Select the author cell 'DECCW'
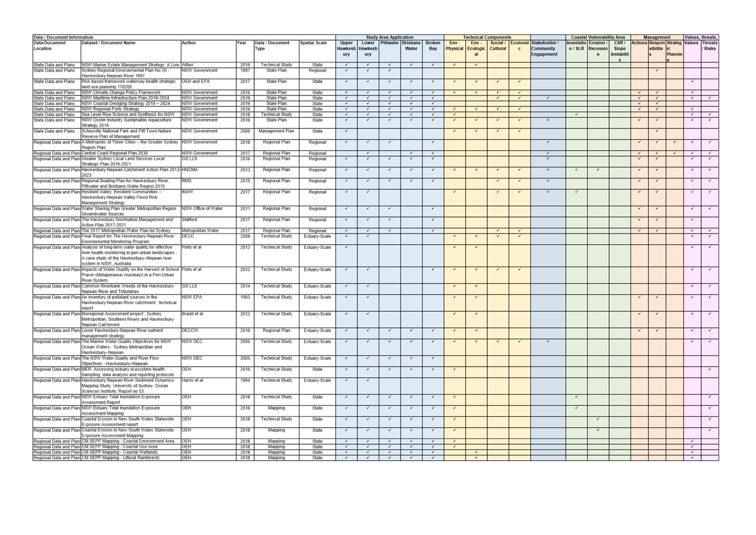The height and width of the screenshot is (535, 756). point(208,333)
